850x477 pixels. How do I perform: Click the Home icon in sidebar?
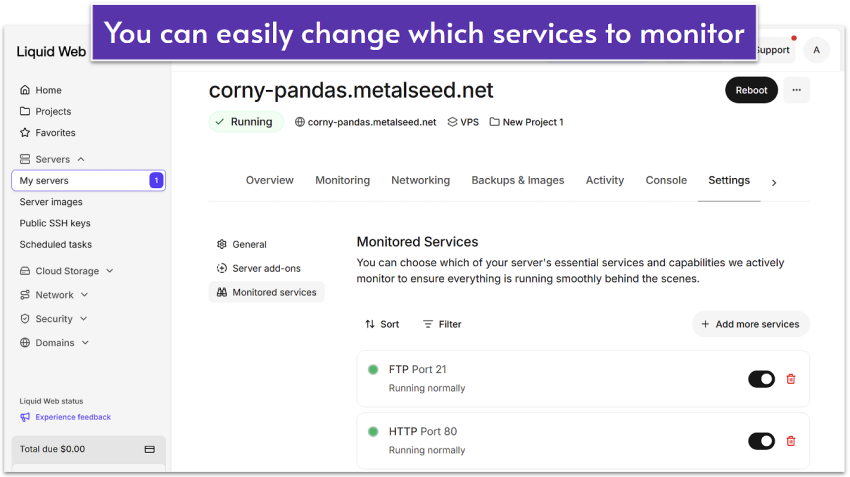coord(25,90)
